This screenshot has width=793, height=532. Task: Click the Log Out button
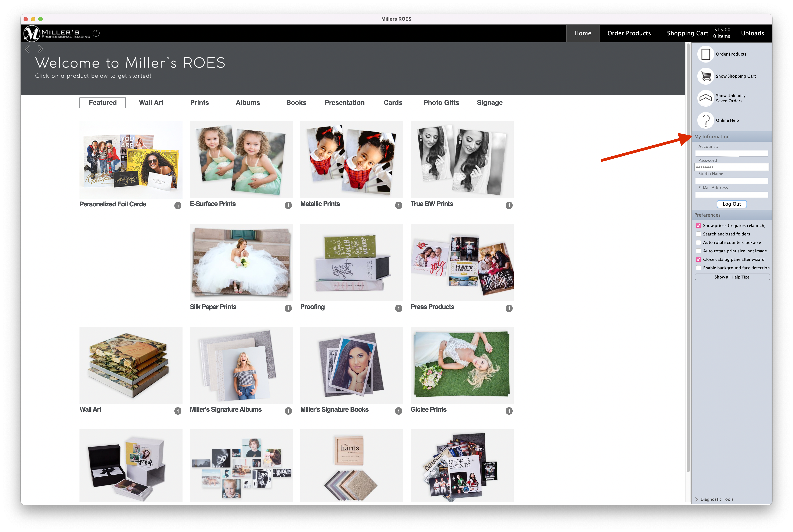[732, 204]
